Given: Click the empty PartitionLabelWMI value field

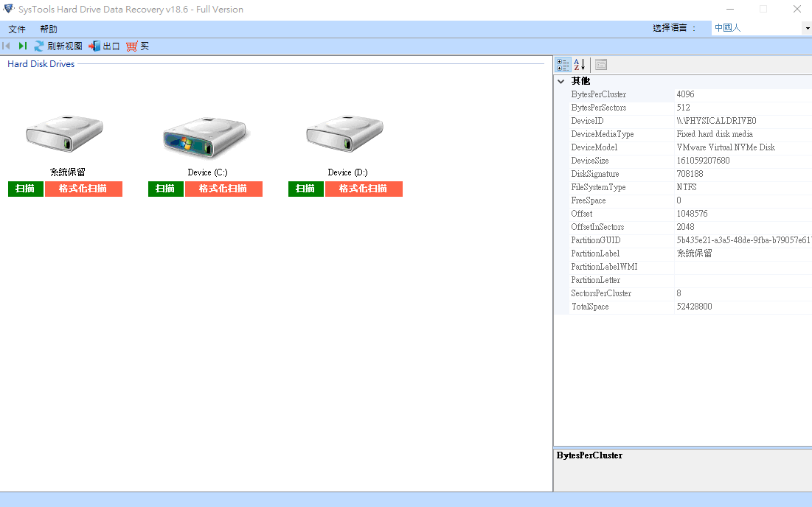Looking at the screenshot, I should pos(743,267).
